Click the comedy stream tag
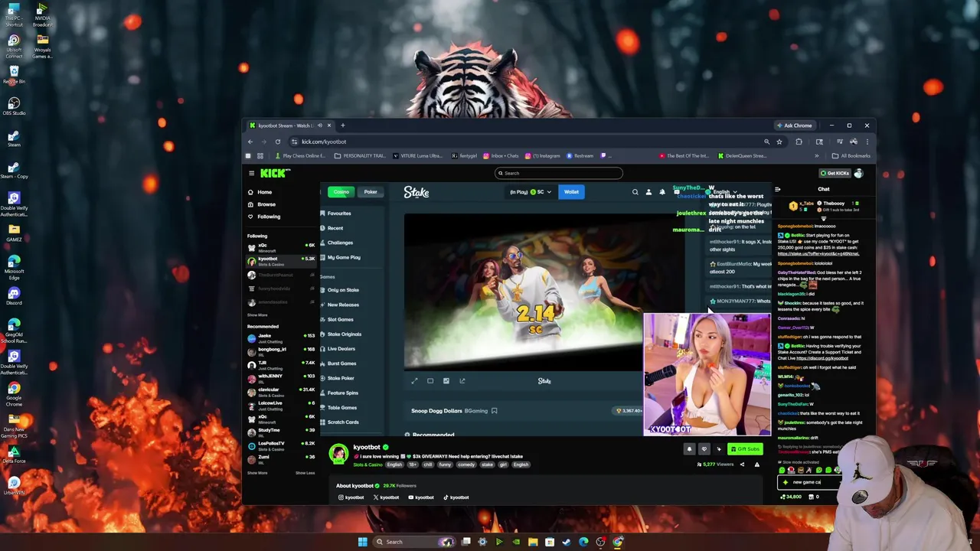This screenshot has height=551, width=980. [466, 465]
